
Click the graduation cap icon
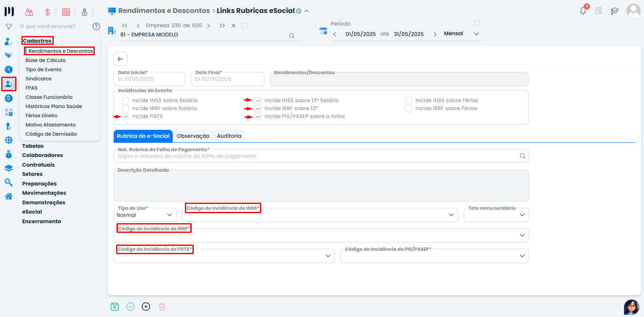tap(615, 11)
